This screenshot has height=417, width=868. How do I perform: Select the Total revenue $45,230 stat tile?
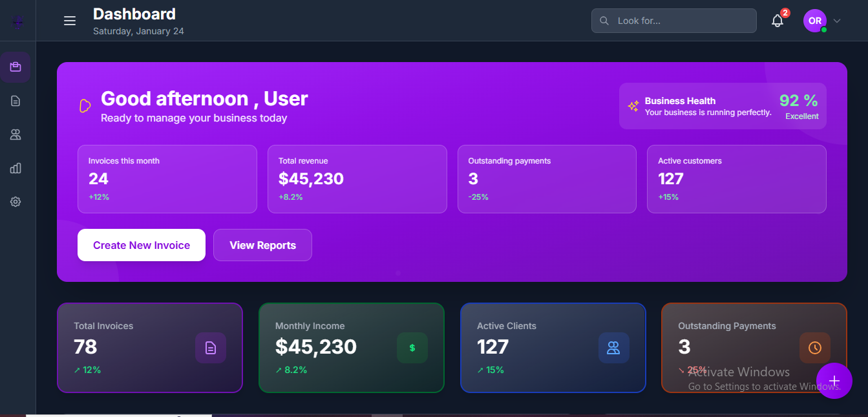click(357, 178)
